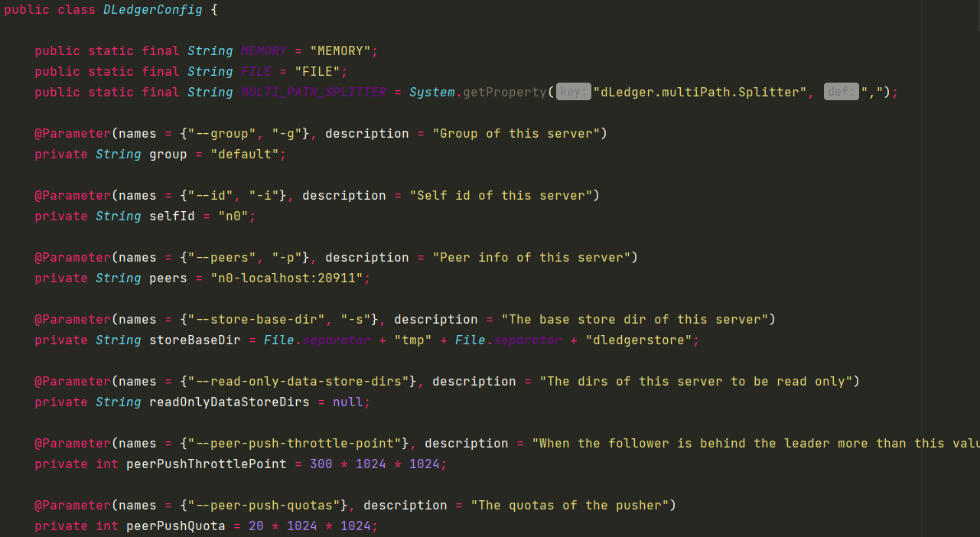Click the MULTI_PATH_SPLITTER field name
The width and height of the screenshot is (980, 537).
pos(312,92)
